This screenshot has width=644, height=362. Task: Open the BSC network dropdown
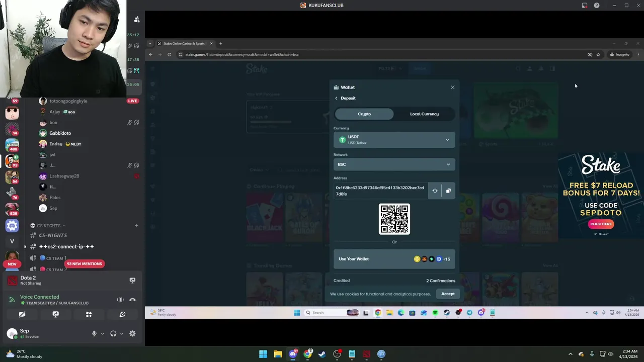[x=394, y=164]
